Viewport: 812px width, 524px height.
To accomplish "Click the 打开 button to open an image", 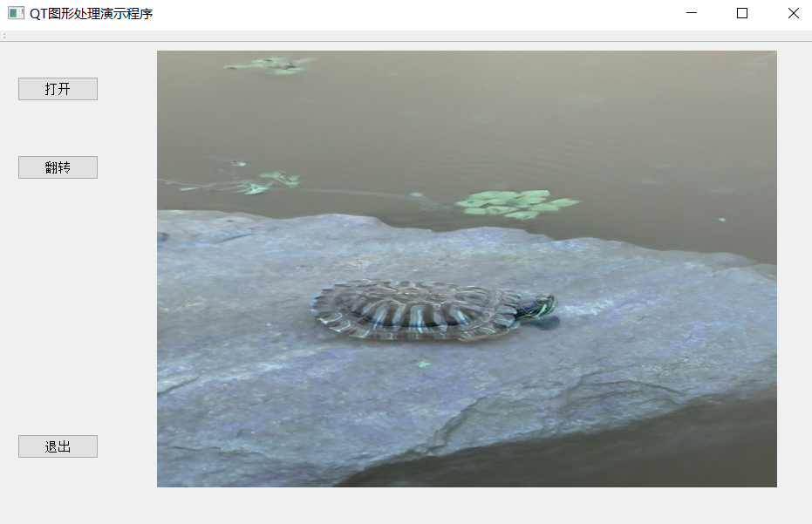I will tap(58, 89).
